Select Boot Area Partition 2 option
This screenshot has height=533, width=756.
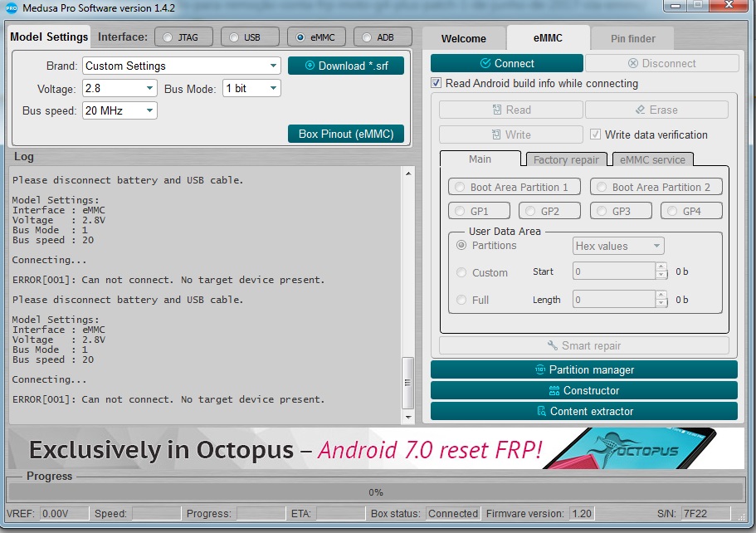602,187
